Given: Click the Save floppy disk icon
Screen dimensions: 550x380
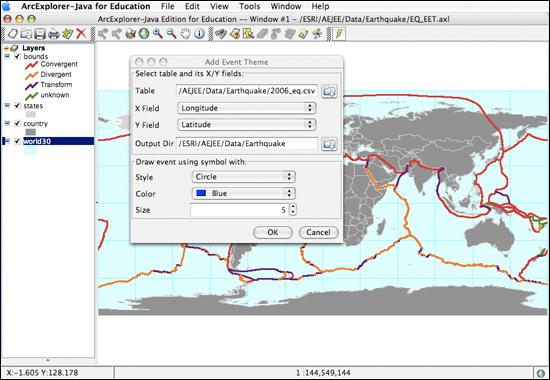Looking at the screenshot, I should point(40,34).
